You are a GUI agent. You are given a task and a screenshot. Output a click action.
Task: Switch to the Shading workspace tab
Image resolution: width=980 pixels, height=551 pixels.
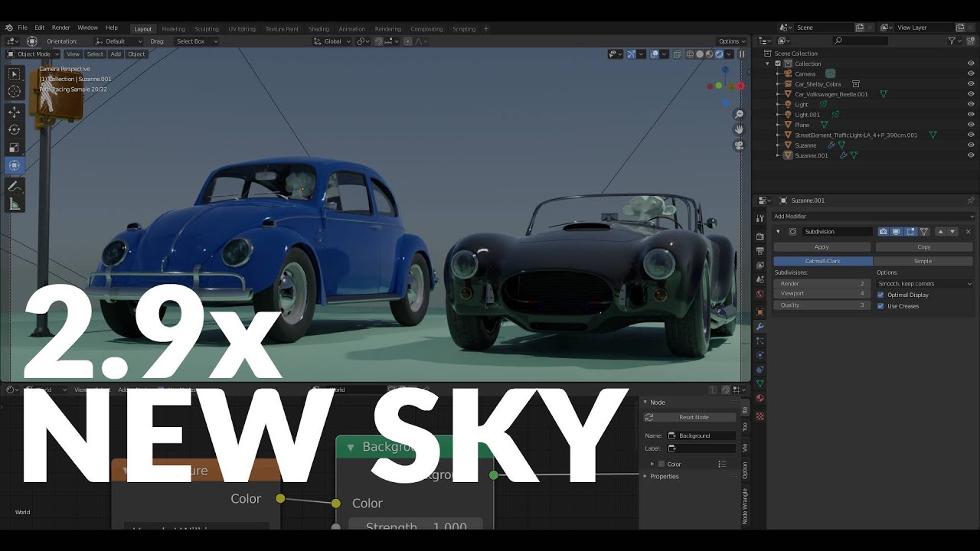tap(318, 29)
